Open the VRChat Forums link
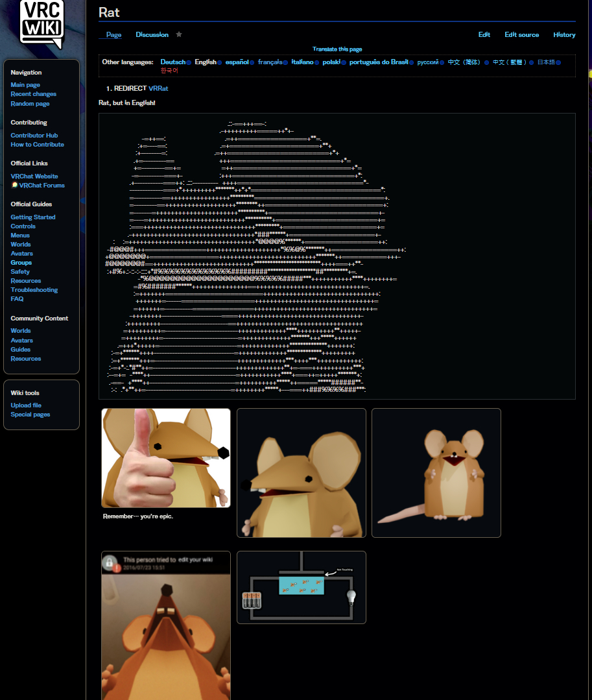 click(41, 186)
